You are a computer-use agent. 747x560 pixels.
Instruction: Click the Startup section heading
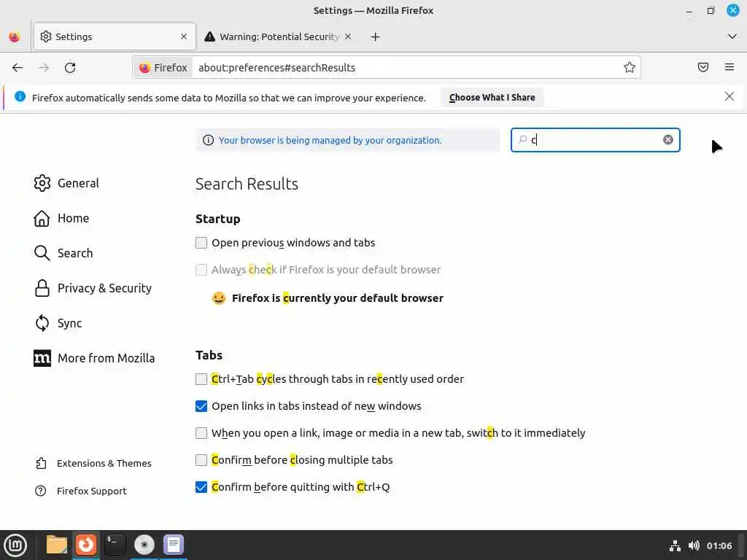[x=217, y=219]
